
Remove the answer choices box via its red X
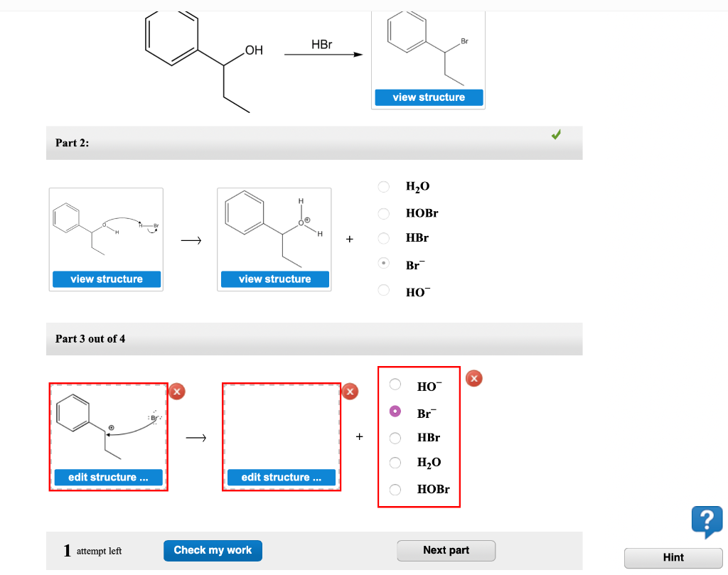[473, 378]
